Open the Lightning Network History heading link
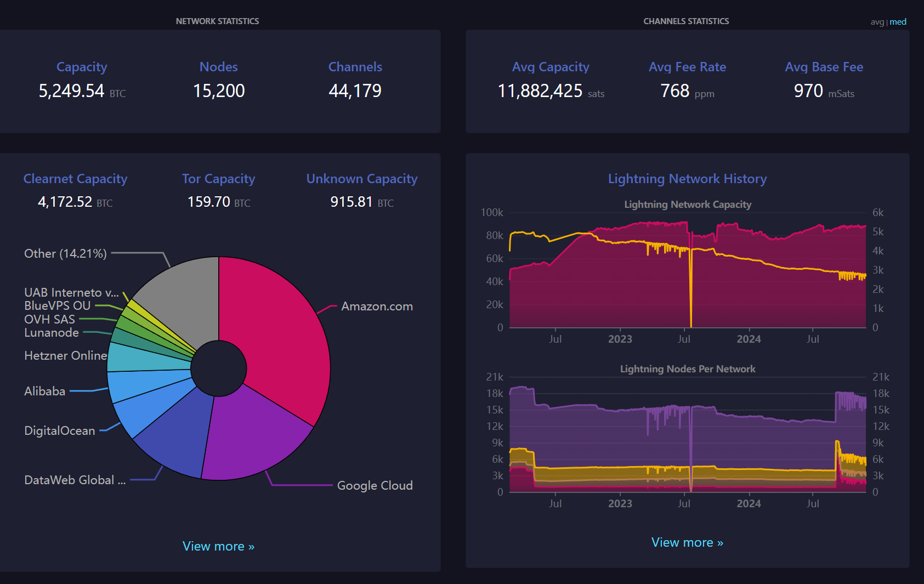Viewport: 924px width, 584px height. [687, 179]
